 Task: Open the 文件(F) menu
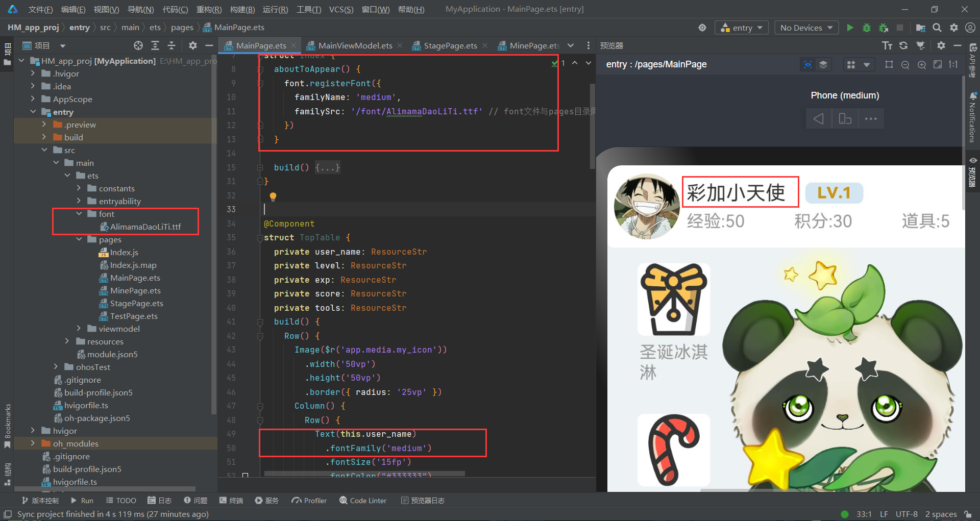coord(40,9)
